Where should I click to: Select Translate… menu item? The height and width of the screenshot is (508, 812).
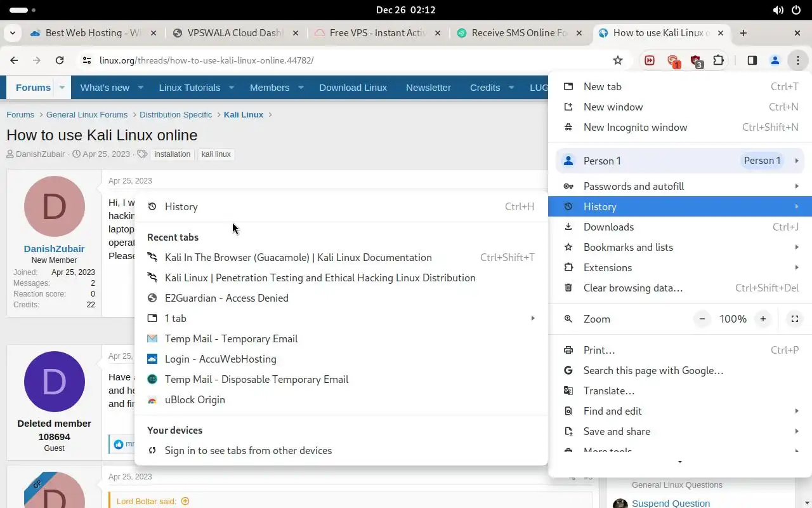tap(680, 391)
